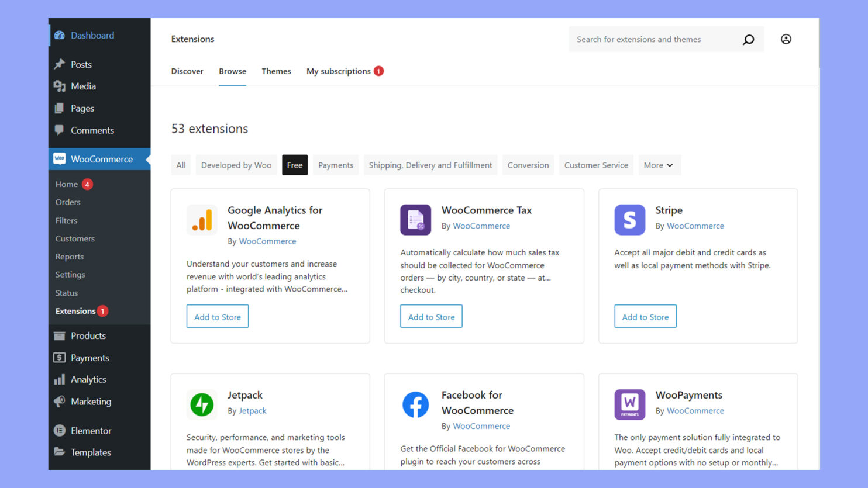Switch to the Themes tab
Screen dimensions: 868x488
276,71
